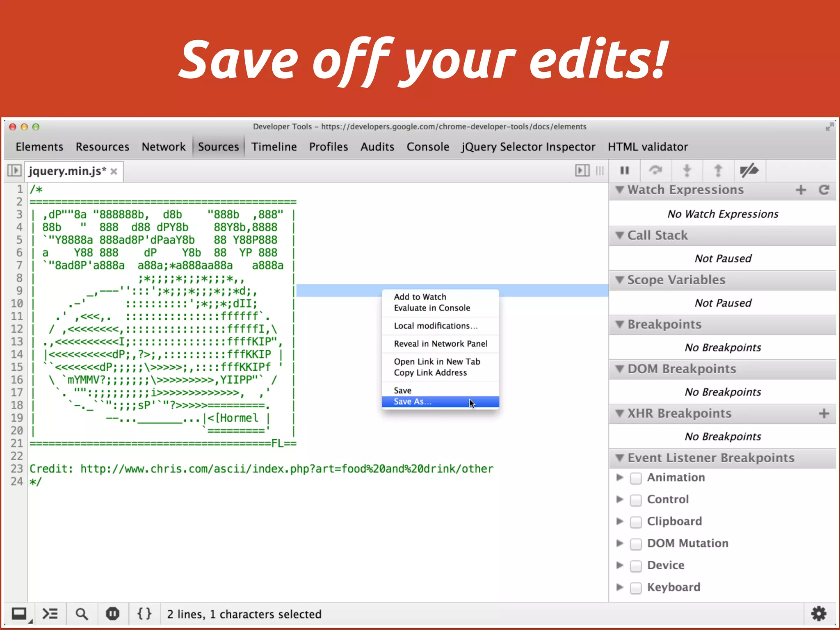840x630 pixels.
Task: Enable Keyboard event listener breakpoints
Action: 636,588
